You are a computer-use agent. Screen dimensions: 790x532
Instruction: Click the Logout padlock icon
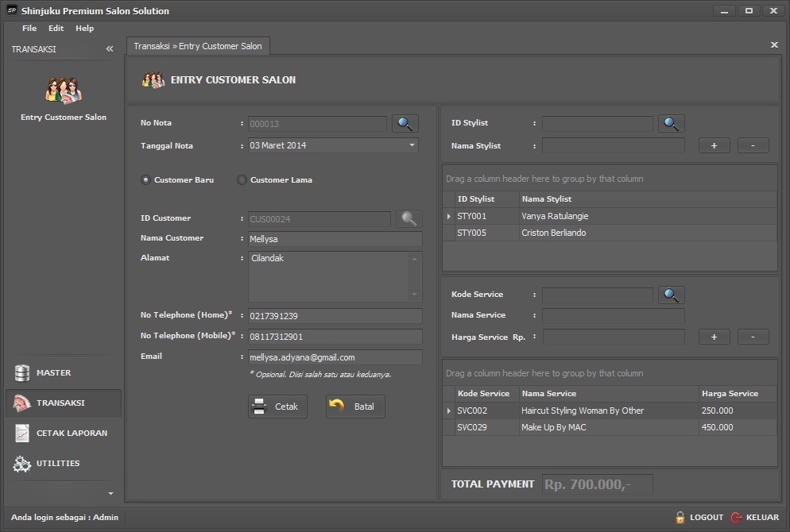click(x=680, y=517)
